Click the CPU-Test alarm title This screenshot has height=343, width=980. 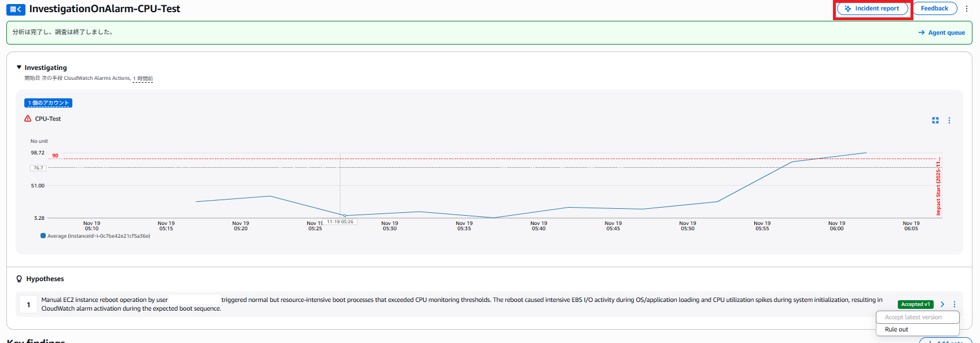(x=47, y=119)
